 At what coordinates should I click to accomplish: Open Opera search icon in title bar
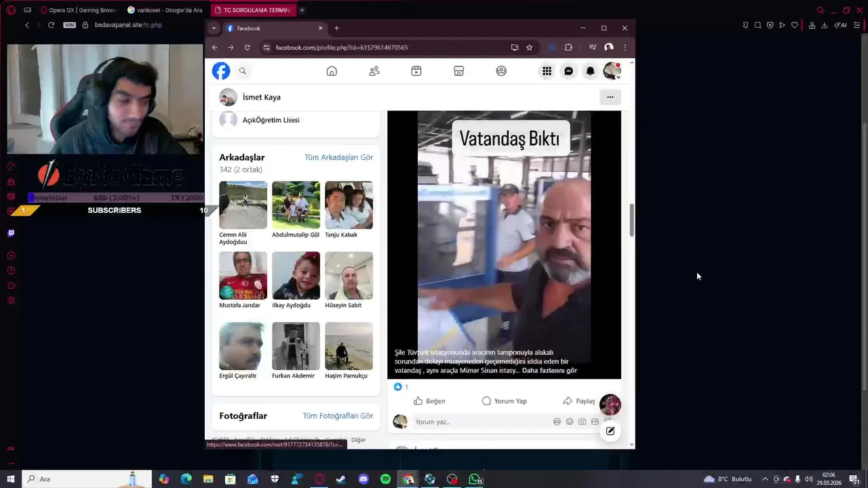coord(820,10)
